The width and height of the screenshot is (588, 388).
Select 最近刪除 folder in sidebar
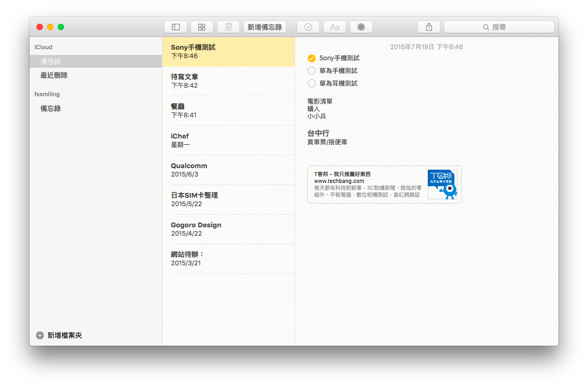54,76
